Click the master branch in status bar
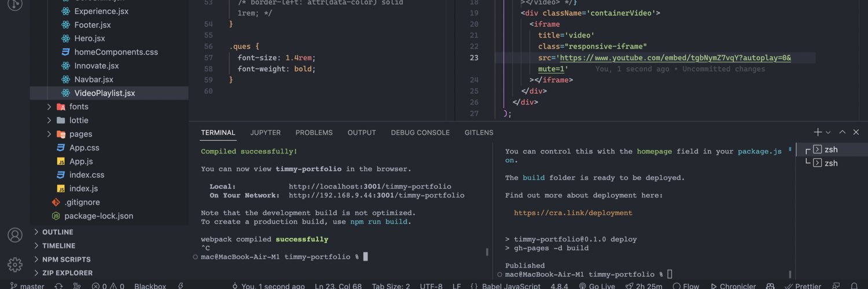 click(27, 286)
